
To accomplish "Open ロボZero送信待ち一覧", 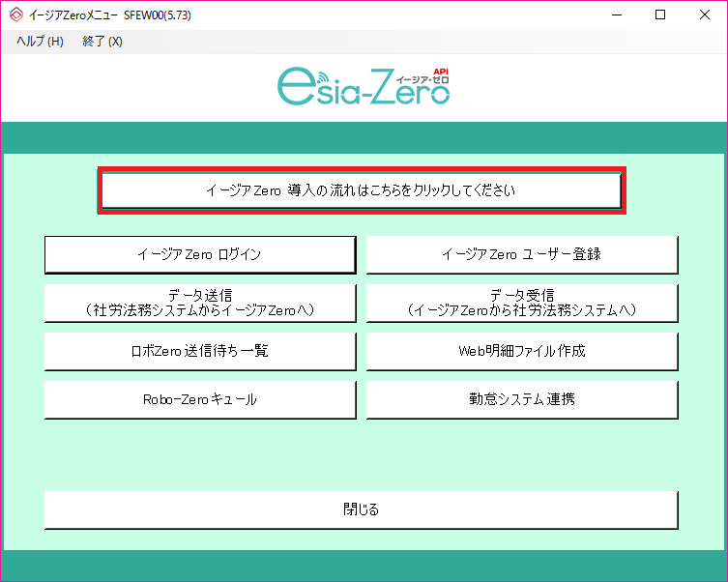I will click(200, 351).
